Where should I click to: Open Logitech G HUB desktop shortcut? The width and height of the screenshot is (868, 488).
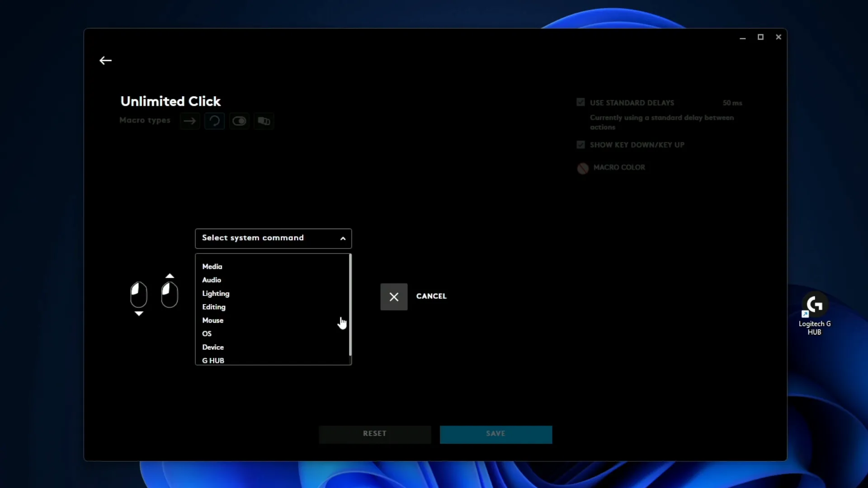pyautogui.click(x=814, y=314)
